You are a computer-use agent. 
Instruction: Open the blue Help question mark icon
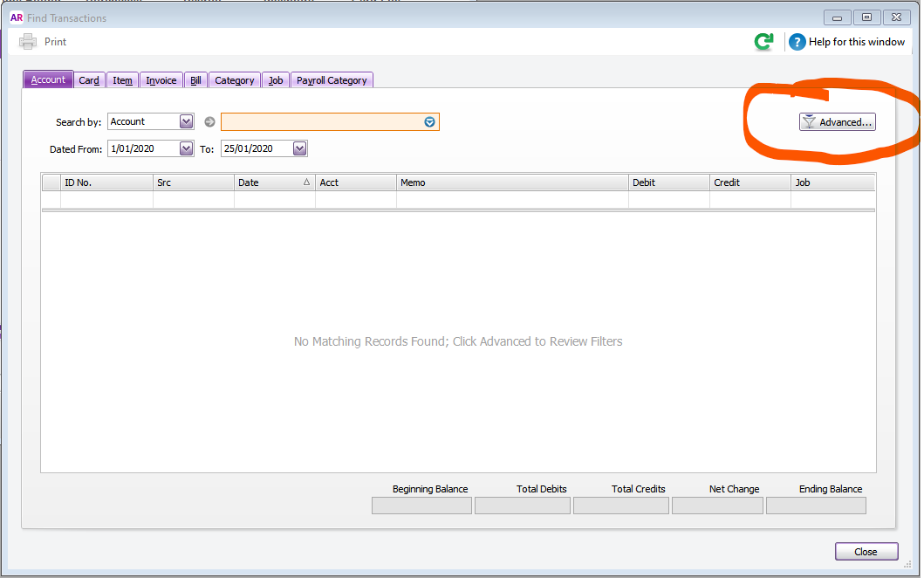tap(797, 42)
